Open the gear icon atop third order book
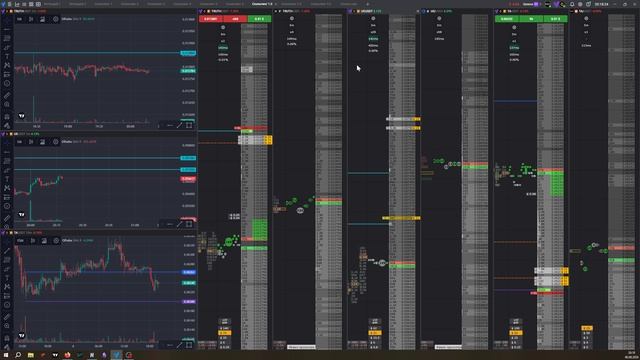The image size is (640, 360). (x=373, y=18)
